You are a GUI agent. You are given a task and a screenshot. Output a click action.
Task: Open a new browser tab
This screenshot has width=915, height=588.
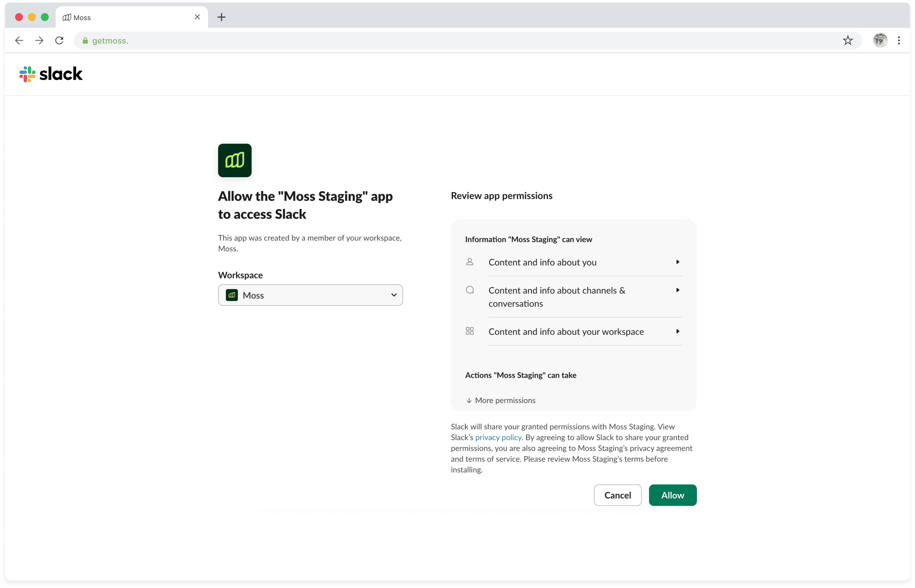tap(222, 17)
